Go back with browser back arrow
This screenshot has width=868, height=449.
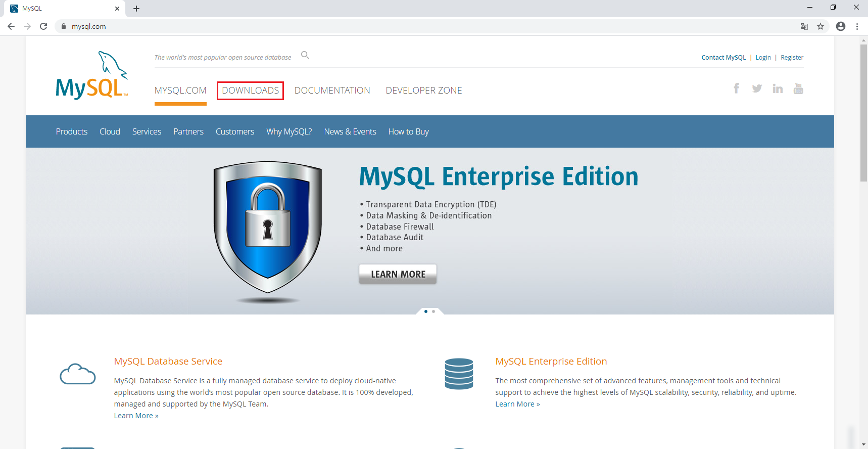11,26
